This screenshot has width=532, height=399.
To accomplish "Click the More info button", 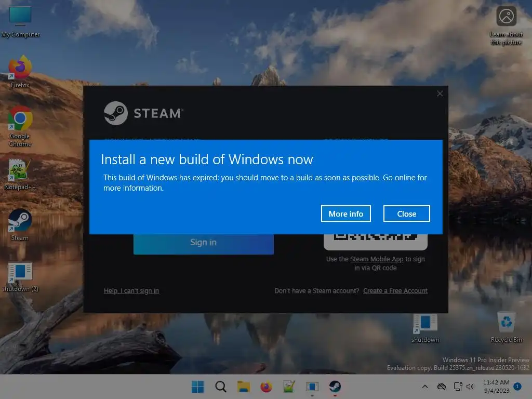I will 345,214.
